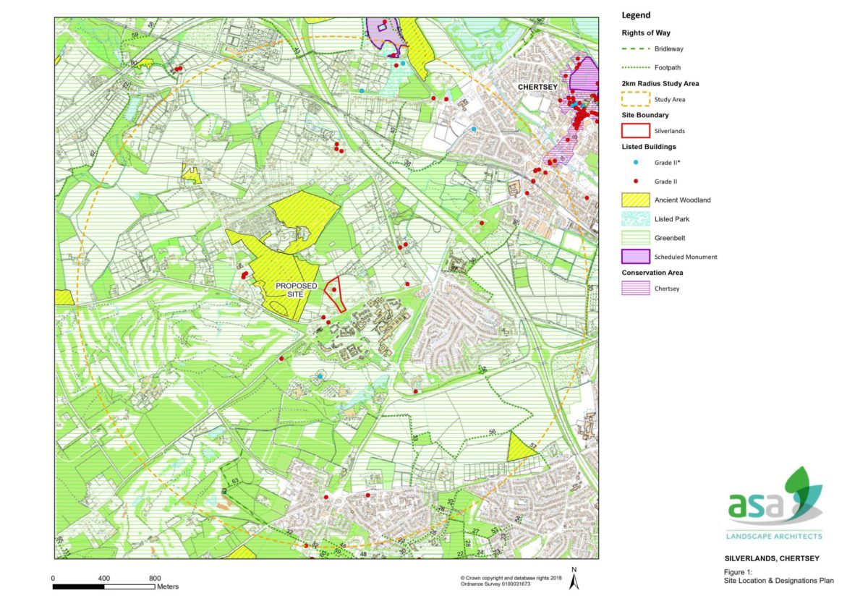
Task: Click the ASA Landscape Architects logo
Action: point(774,505)
